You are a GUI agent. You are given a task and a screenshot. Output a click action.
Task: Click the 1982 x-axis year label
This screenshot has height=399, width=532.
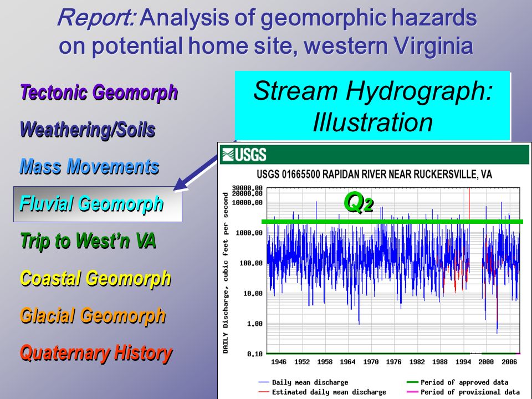click(417, 362)
